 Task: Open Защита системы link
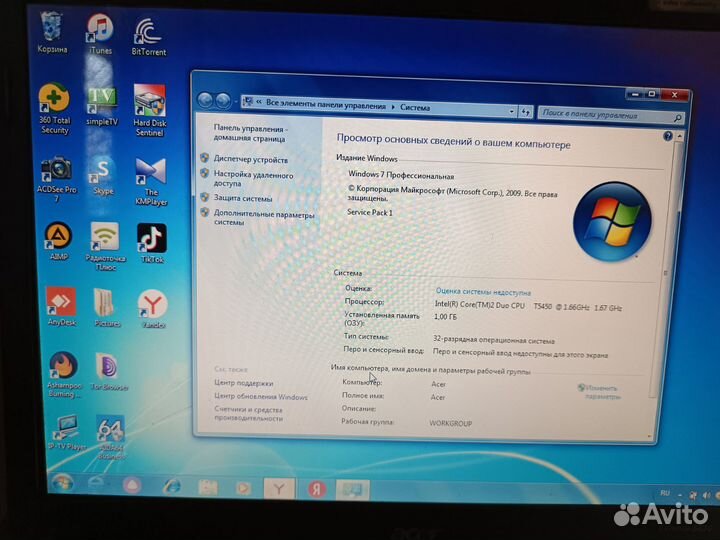(x=243, y=198)
